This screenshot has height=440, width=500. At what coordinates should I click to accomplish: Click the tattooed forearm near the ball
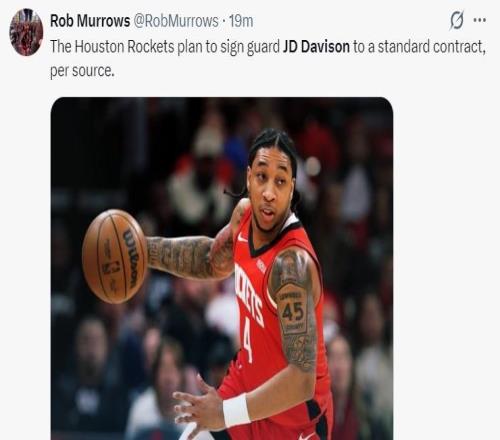point(180,257)
